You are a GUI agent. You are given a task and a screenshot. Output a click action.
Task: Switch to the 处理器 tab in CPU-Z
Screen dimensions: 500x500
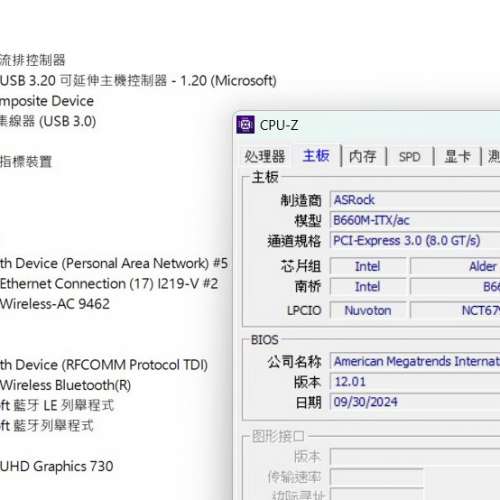(265, 156)
